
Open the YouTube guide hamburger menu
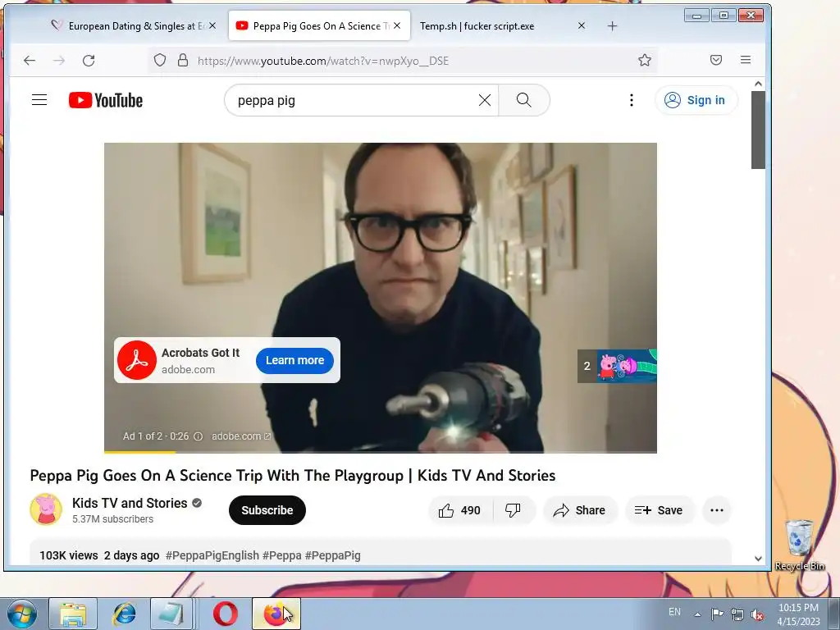click(x=39, y=100)
